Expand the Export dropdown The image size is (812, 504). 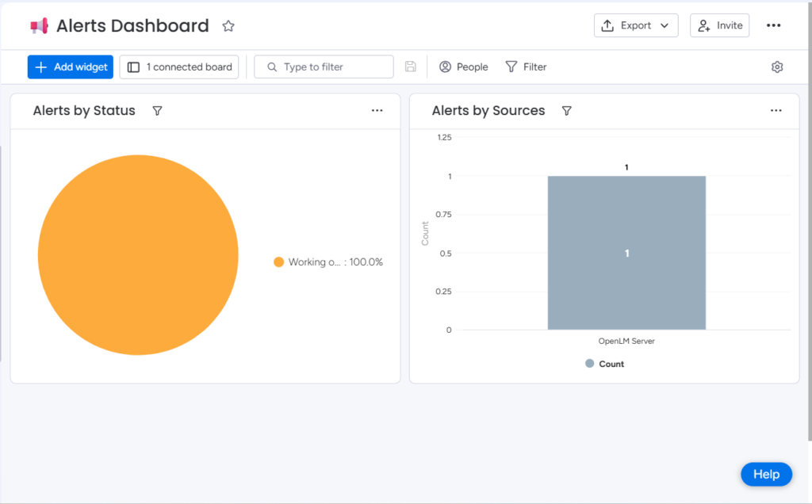click(x=636, y=25)
